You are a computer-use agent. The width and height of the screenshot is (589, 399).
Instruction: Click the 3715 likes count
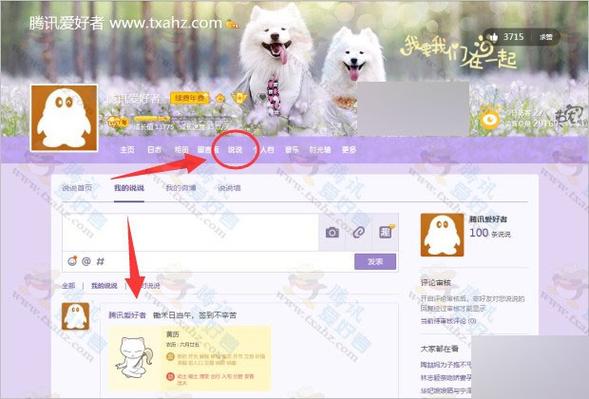click(x=513, y=37)
